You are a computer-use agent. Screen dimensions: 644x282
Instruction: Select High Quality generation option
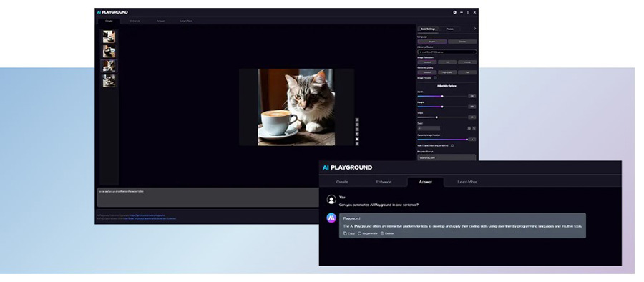pos(447,72)
